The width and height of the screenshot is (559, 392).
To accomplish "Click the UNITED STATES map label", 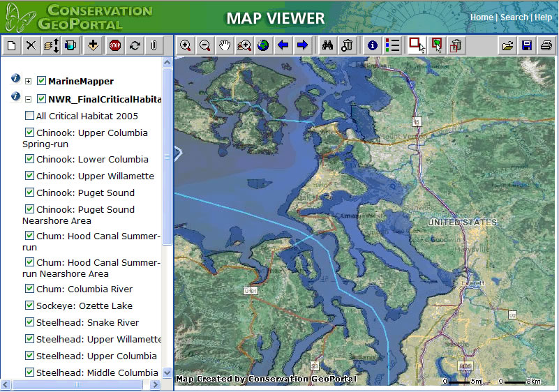I will point(462,223).
